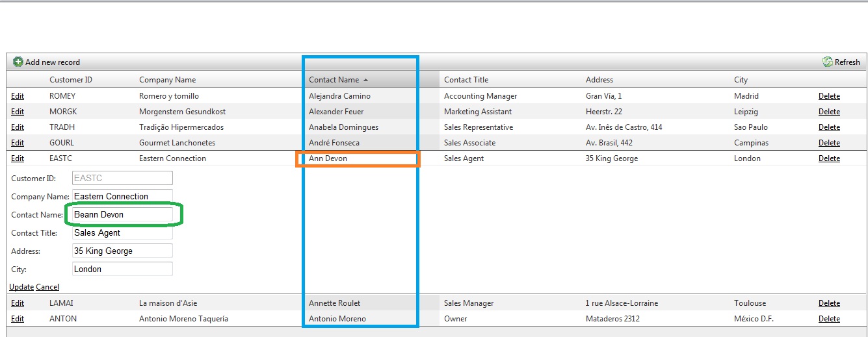Sort by Contact Title column
This screenshot has width=868, height=337.
pyautogui.click(x=466, y=80)
